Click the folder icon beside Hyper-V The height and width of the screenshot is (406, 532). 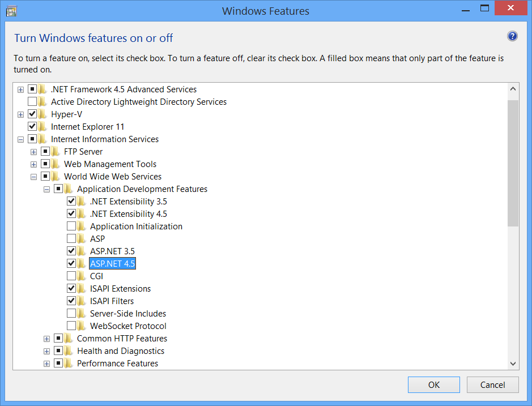tap(42, 114)
